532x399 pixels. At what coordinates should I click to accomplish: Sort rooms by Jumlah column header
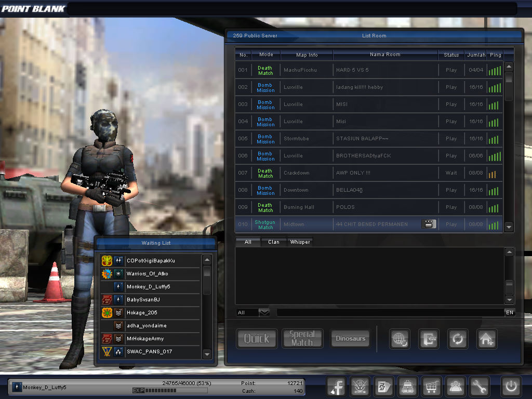[476, 55]
